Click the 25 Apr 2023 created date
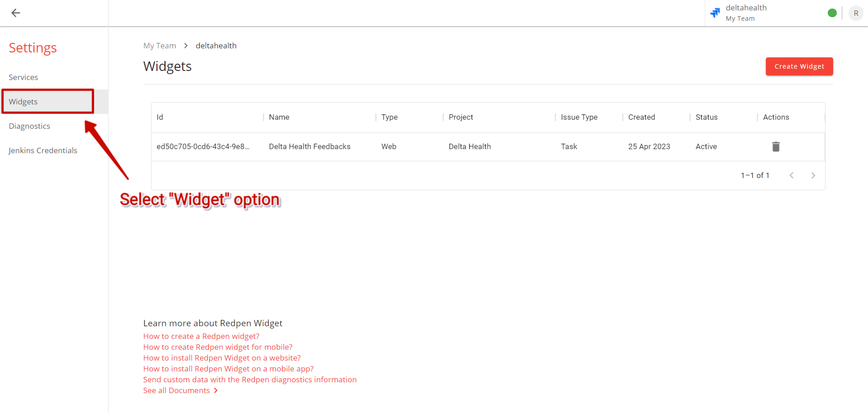Viewport: 868px width, 413px height. [649, 147]
